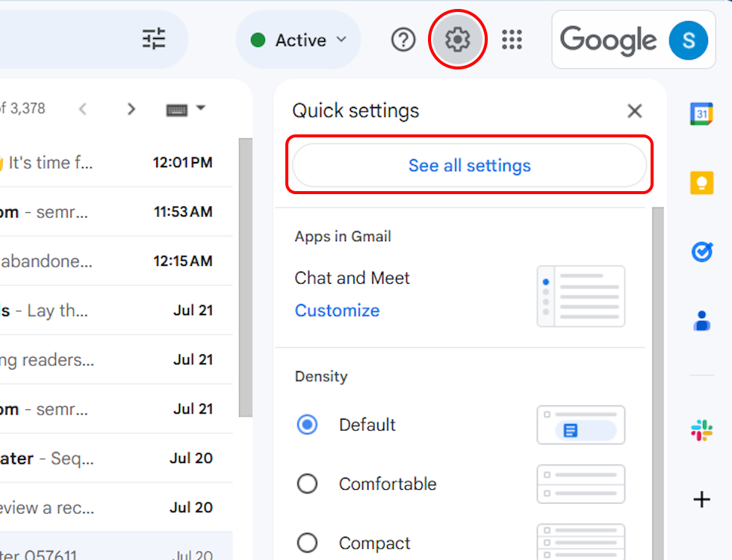Open the Google apps launcher grid
This screenshot has height=560, width=732.
coord(512,40)
